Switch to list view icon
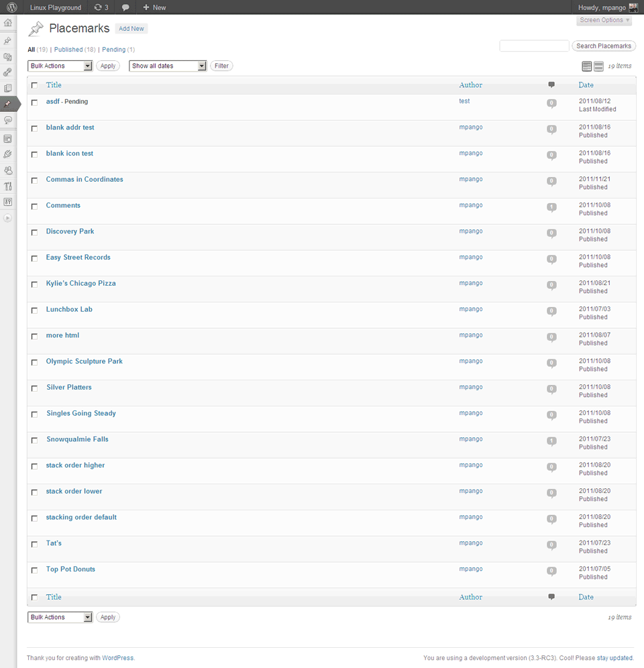Screen dimensions: 644x668 pyautogui.click(x=587, y=66)
